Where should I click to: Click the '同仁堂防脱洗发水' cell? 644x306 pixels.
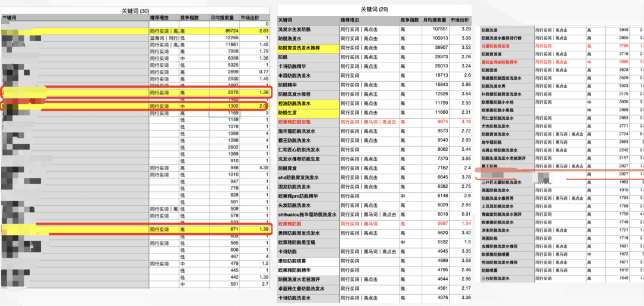click(x=506, y=118)
